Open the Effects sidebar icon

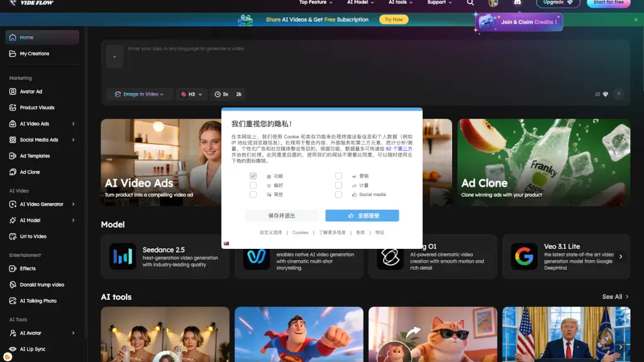13,268
